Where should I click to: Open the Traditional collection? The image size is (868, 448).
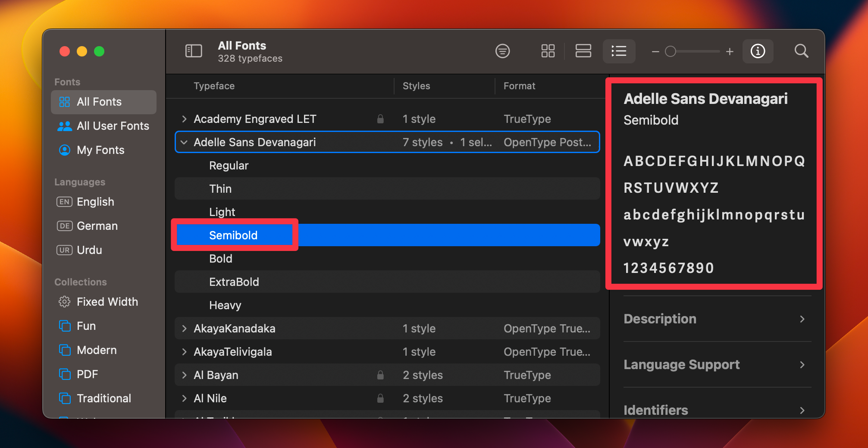coord(104,398)
